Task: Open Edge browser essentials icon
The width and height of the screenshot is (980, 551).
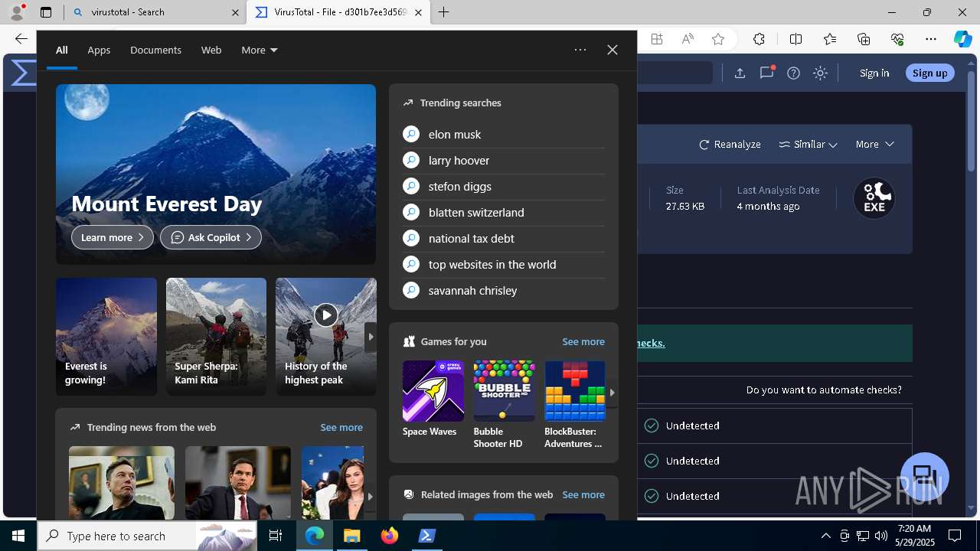Action: coord(897,39)
